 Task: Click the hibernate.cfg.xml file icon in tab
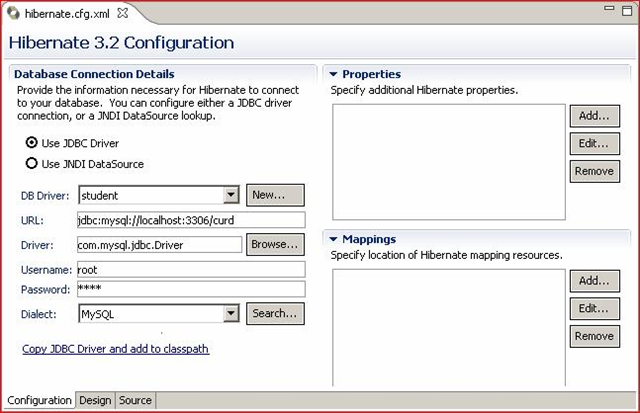coord(13,12)
